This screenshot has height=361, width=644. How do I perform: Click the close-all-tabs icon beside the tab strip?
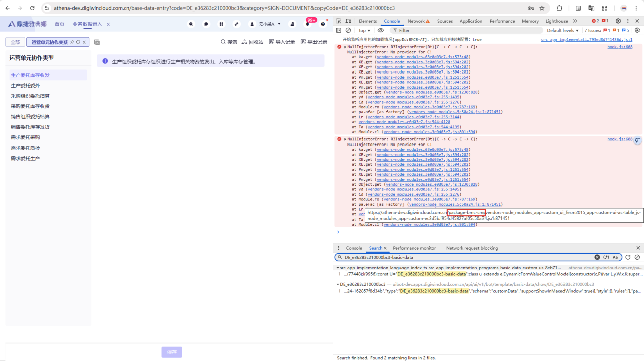click(x=97, y=42)
